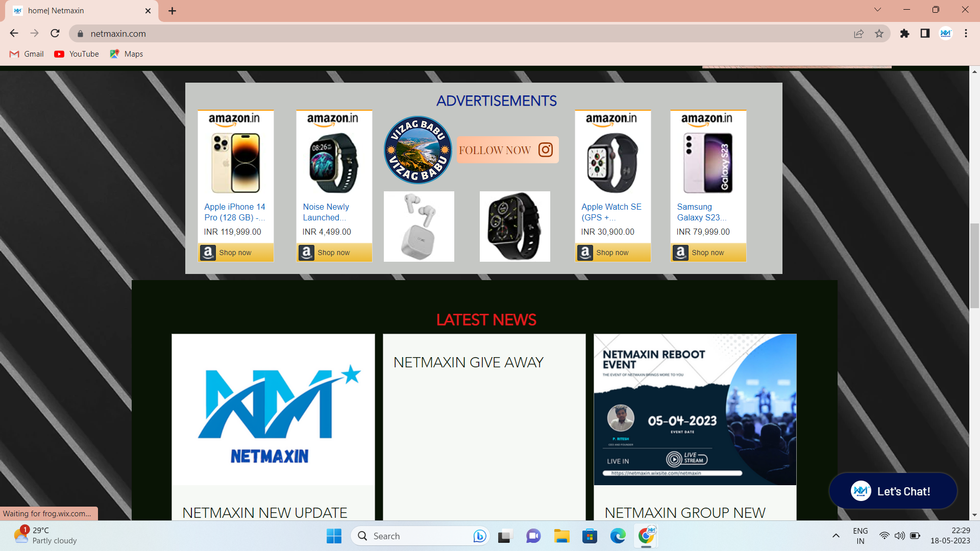The image size is (980, 551).
Task: Open the Microsoft Store taskbar icon
Action: coord(590,536)
